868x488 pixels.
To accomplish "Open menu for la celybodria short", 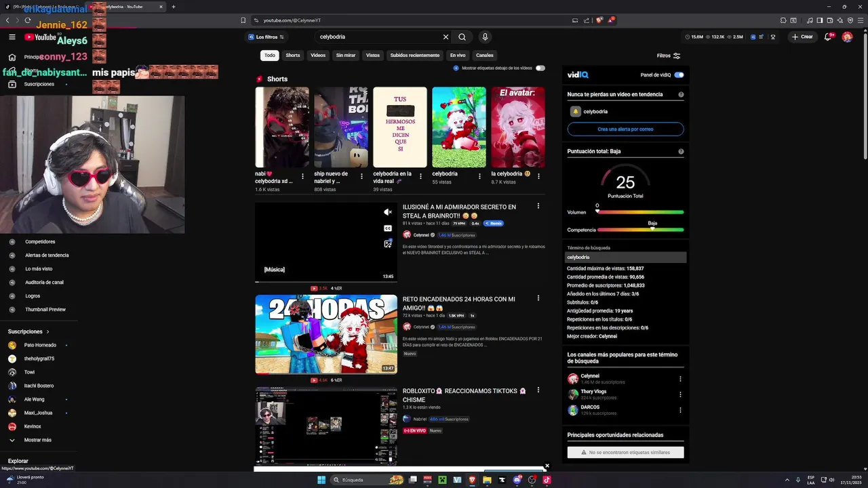I will [538, 176].
